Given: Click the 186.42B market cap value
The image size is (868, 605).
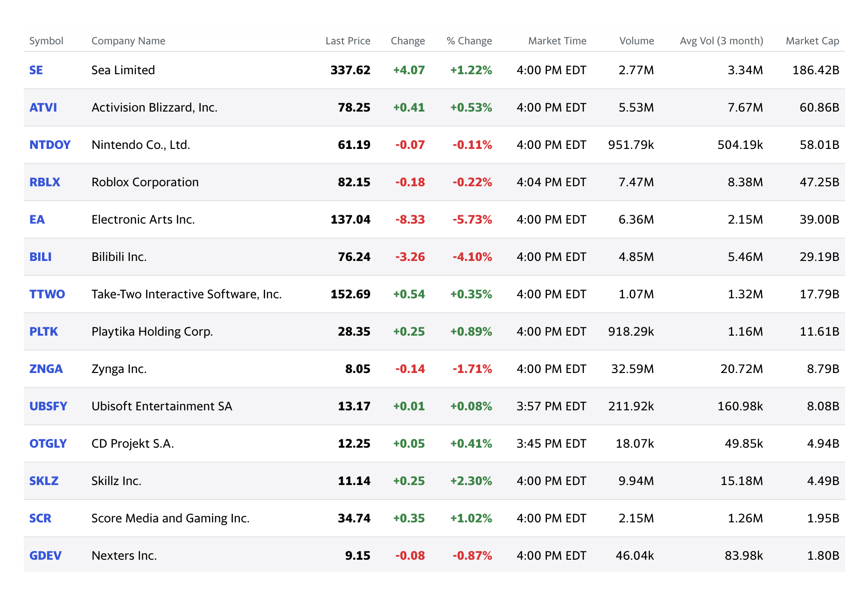Looking at the screenshot, I should click(x=816, y=70).
